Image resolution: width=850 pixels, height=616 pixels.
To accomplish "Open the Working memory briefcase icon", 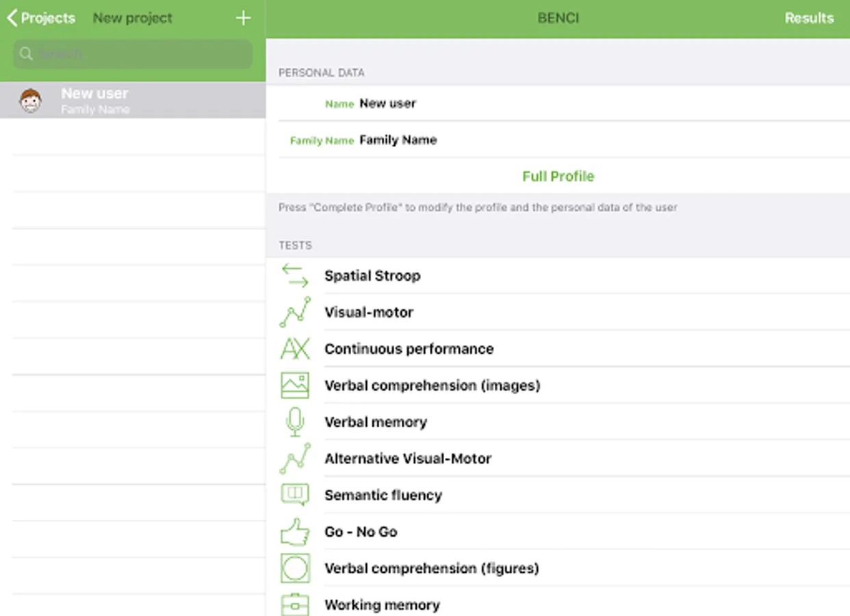I will [x=295, y=605].
